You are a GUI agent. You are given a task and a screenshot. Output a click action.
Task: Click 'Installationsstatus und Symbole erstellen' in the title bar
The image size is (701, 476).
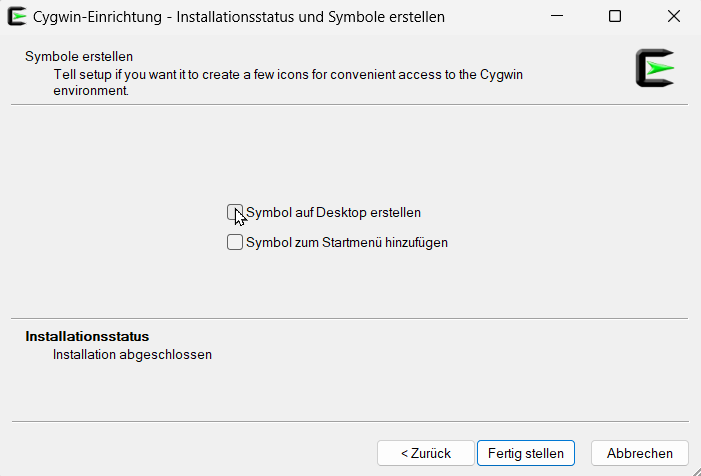coord(311,17)
